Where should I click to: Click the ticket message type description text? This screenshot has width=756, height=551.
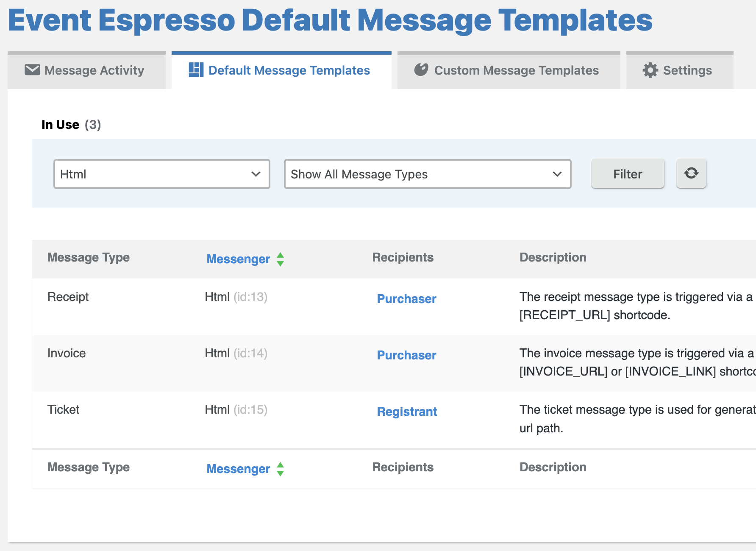tap(637, 419)
